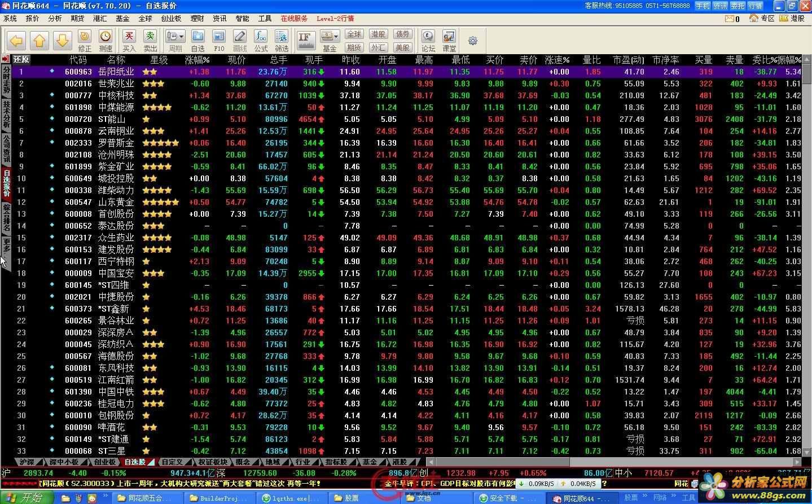Viewport: 812px width, 504px height.
Task: Click the 买入 buy icon
Action: [129, 41]
